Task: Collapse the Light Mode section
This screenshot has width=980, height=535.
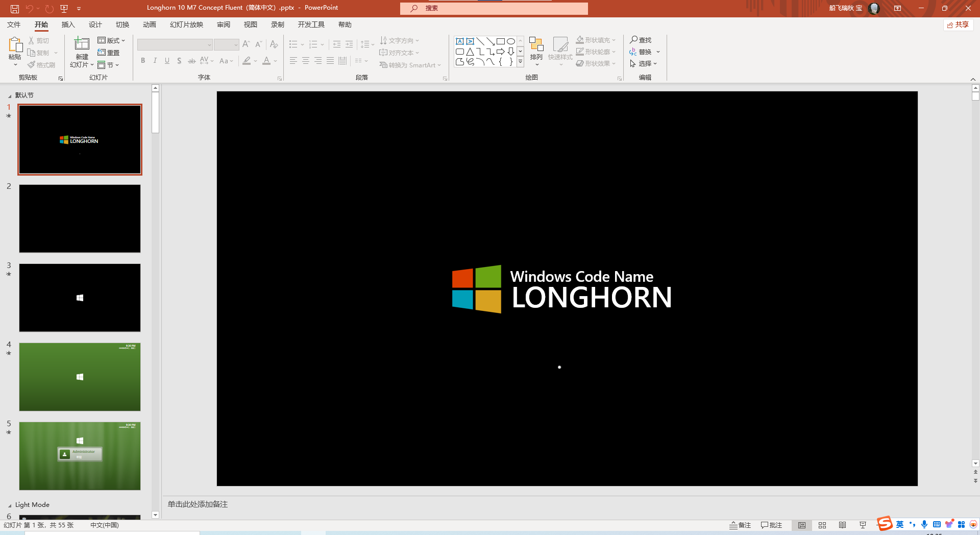Action: click(9, 505)
